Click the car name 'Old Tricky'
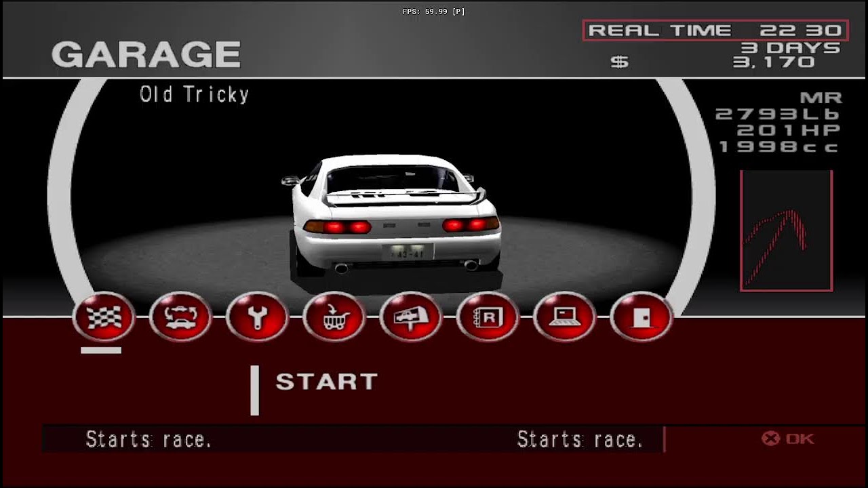 (195, 94)
